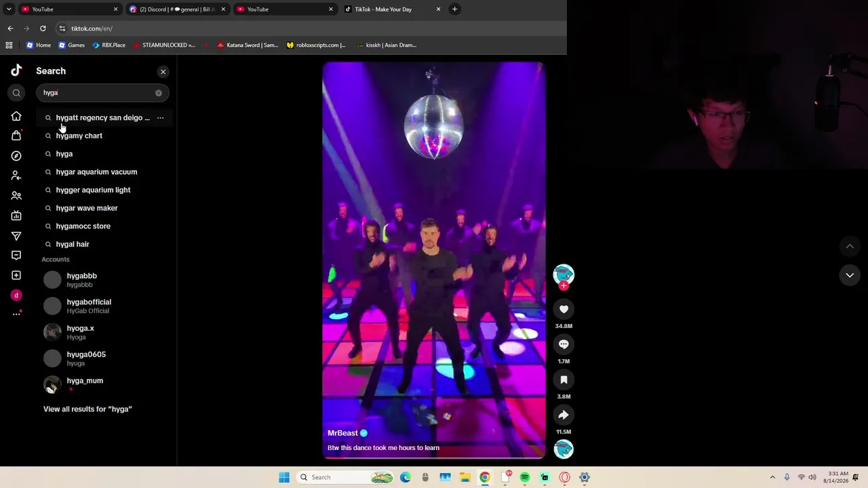Open the TikTok Shop bag icon

click(x=16, y=136)
